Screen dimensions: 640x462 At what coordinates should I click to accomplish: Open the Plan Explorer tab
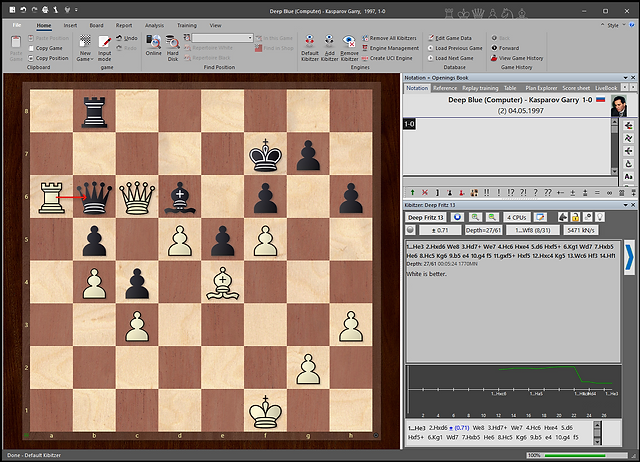pyautogui.click(x=541, y=88)
